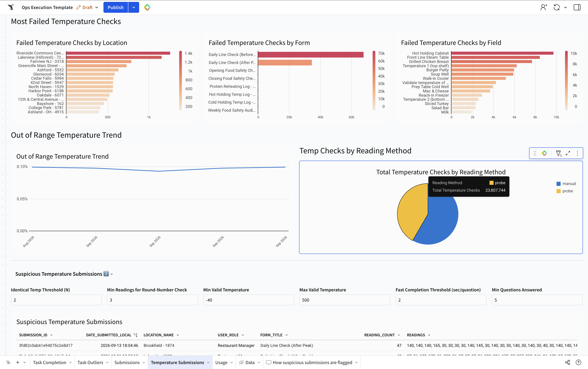Open the share/add user icon
This screenshot has width=588, height=369.
(544, 7)
